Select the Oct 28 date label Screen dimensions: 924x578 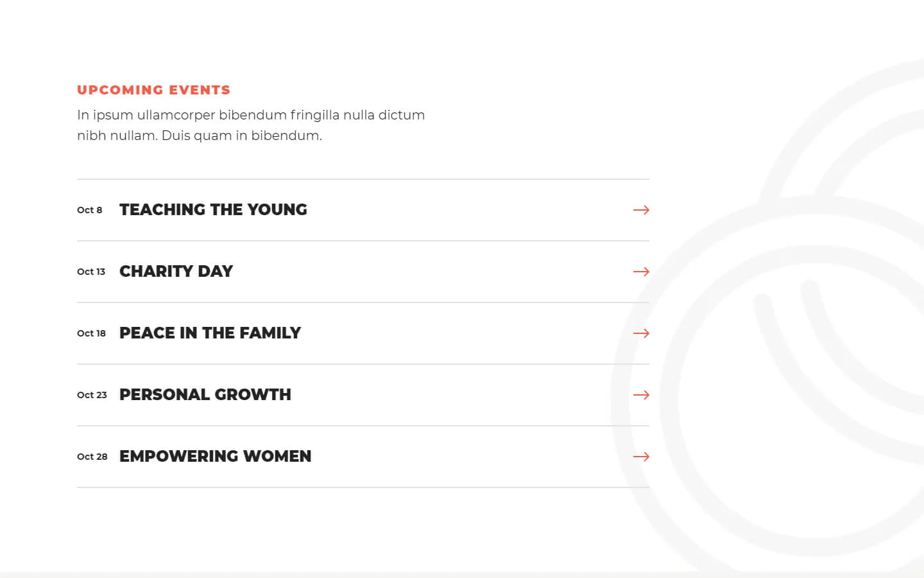coord(92,457)
